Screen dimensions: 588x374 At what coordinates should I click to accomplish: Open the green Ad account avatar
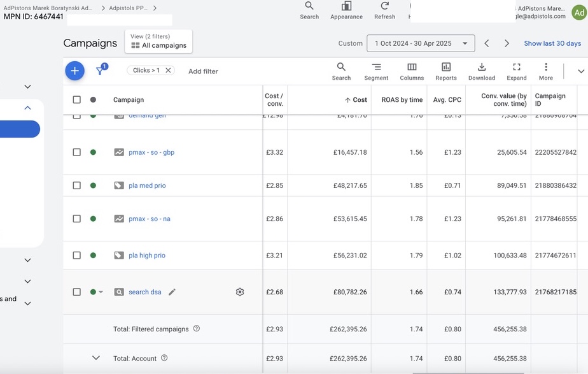point(579,13)
